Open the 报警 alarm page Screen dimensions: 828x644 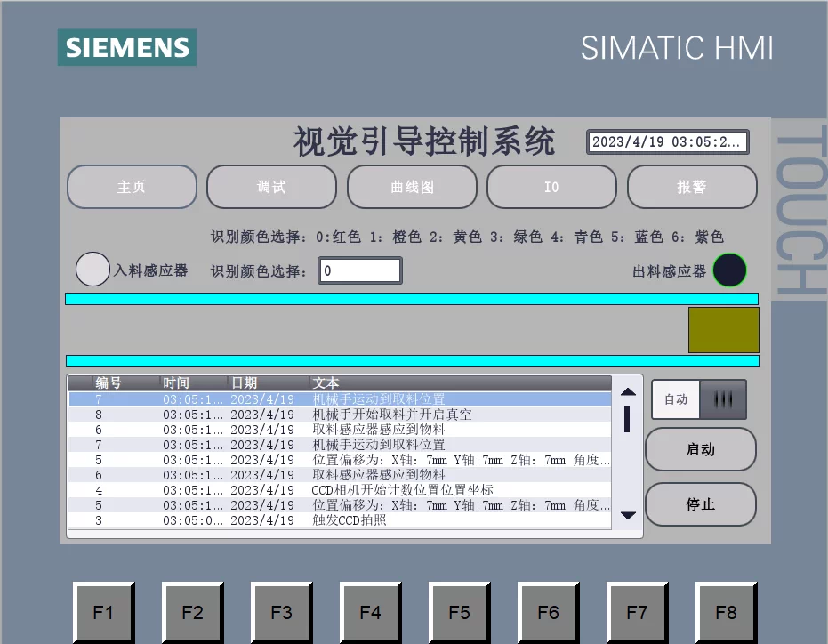coord(692,187)
